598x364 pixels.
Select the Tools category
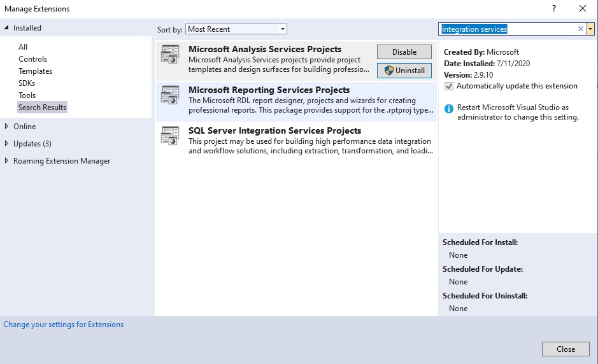[27, 95]
